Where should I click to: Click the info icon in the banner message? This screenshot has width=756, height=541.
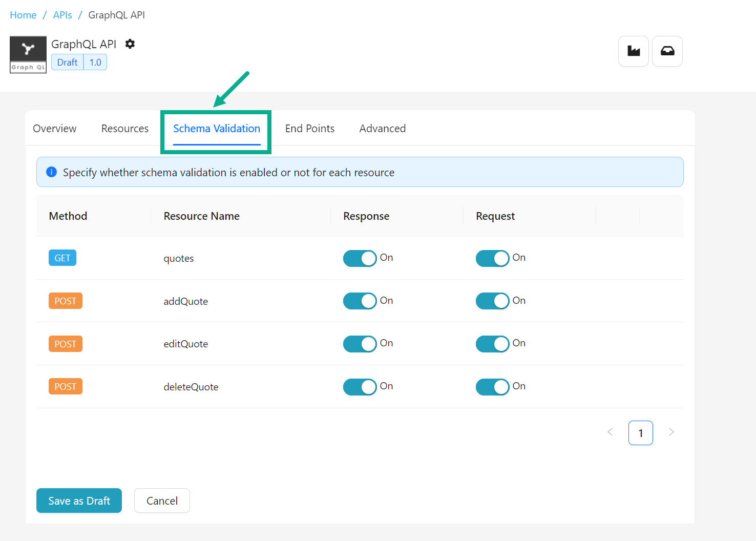[x=51, y=172]
